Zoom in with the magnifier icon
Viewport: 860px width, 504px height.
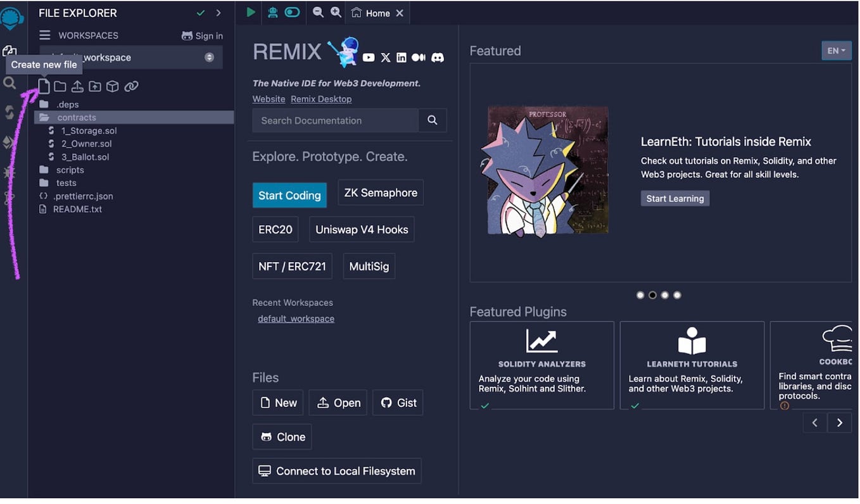click(x=336, y=12)
